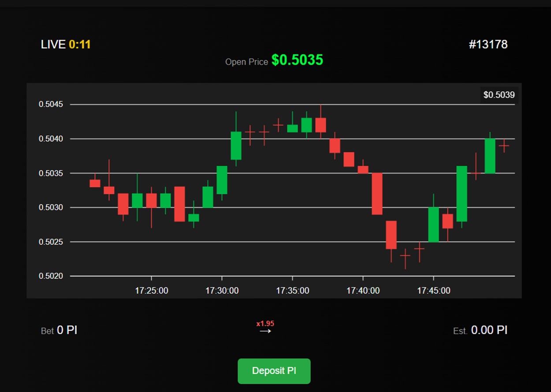Screen dimensions: 551x392
Task: Click the 17:30:00 time axis label
Action: coord(222,291)
